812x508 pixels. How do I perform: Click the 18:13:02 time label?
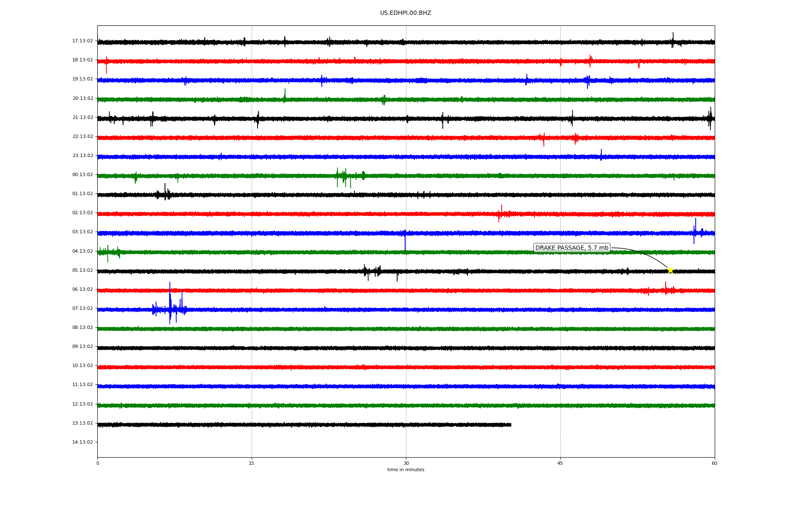pos(82,60)
